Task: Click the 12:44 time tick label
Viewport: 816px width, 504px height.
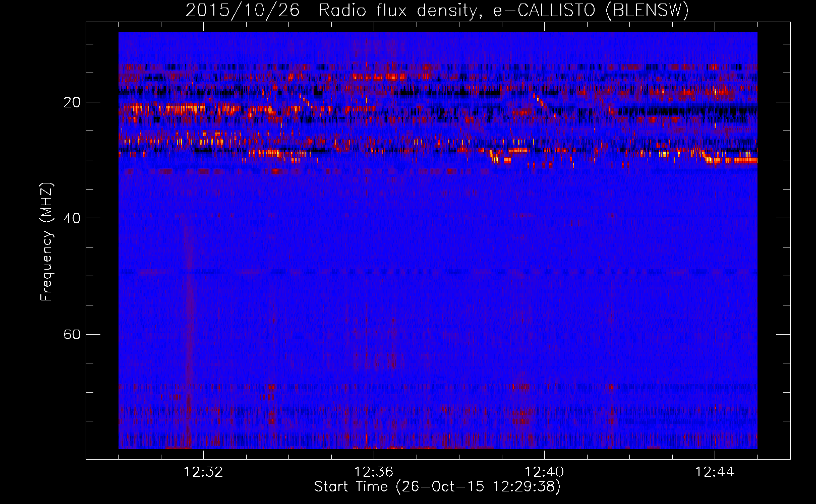Action: 715,472
